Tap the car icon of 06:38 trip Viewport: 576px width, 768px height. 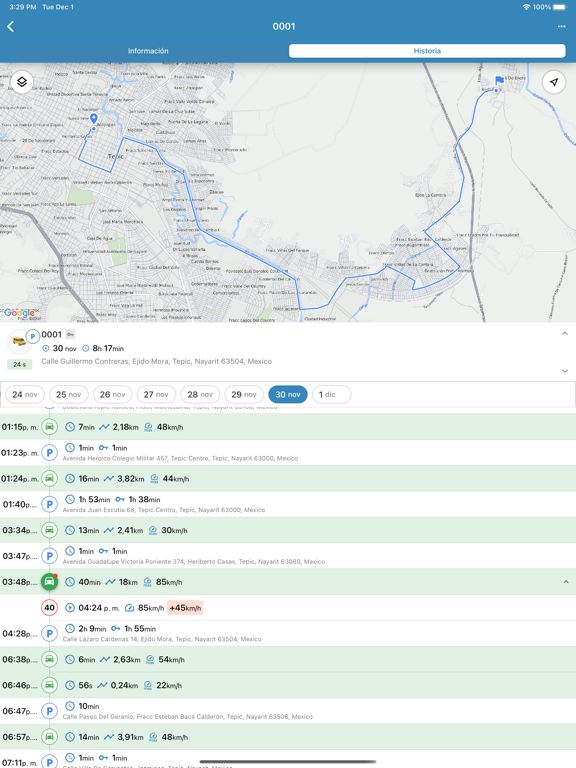point(49,659)
